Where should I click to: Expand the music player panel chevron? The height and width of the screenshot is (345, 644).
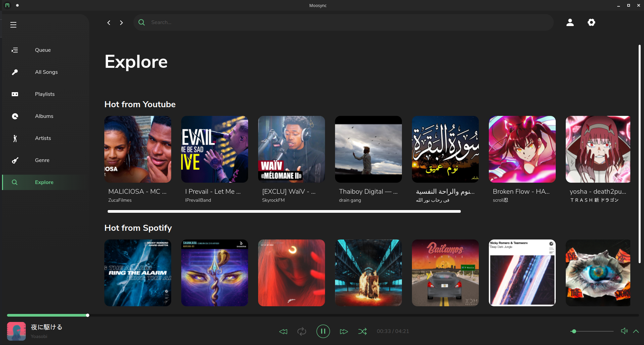pos(636,331)
